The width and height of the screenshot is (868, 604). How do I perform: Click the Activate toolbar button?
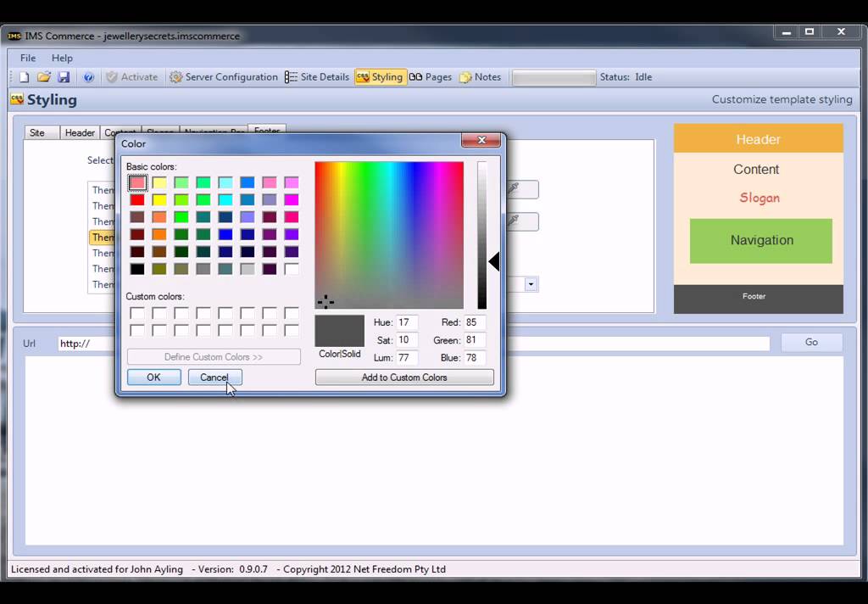coord(131,77)
